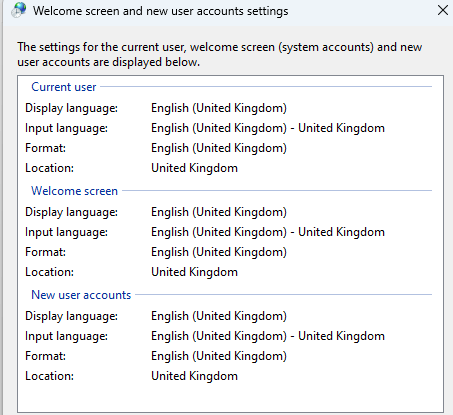Image resolution: width=453 pixels, height=415 pixels.
Task: Click 'Display language:' label under Welcome screen
Action: 71,212
